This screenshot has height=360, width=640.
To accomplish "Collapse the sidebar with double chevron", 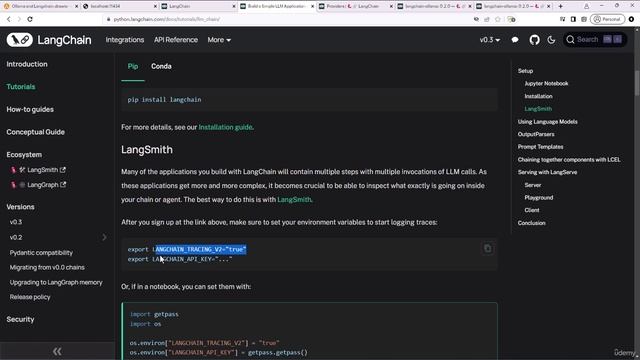I will [57, 351].
